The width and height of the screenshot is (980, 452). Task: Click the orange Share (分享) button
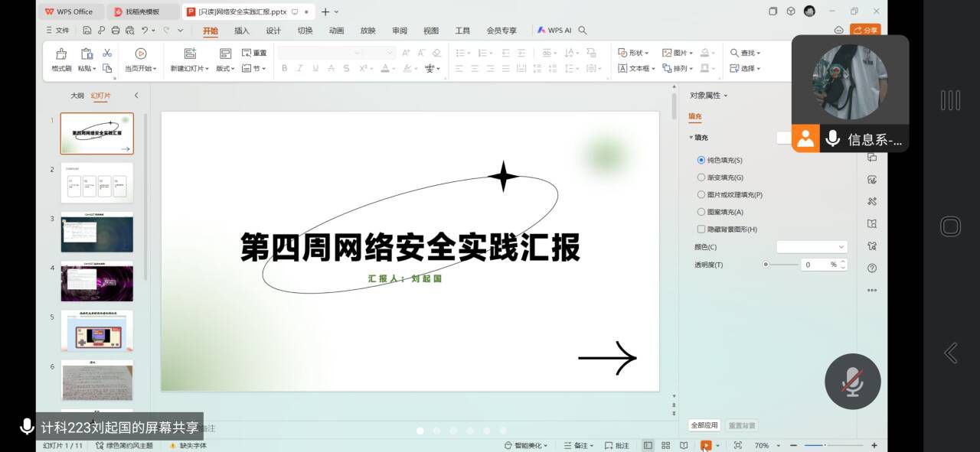[865, 31]
